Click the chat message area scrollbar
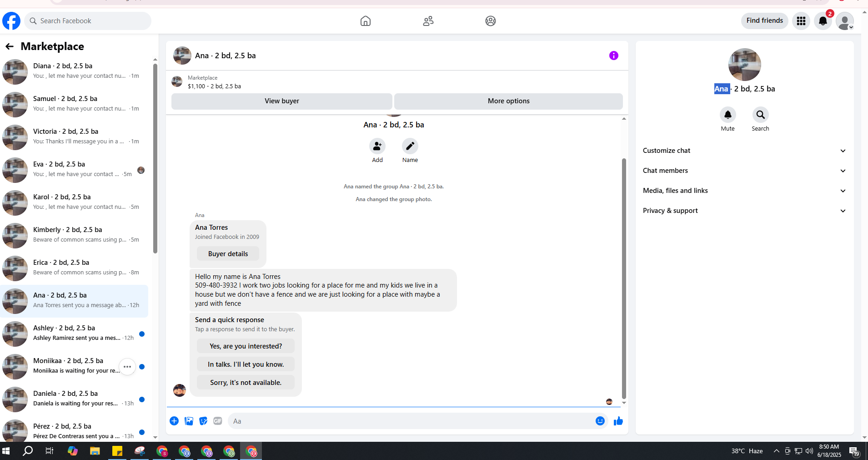Screen dimensions: 868x460 (624, 278)
